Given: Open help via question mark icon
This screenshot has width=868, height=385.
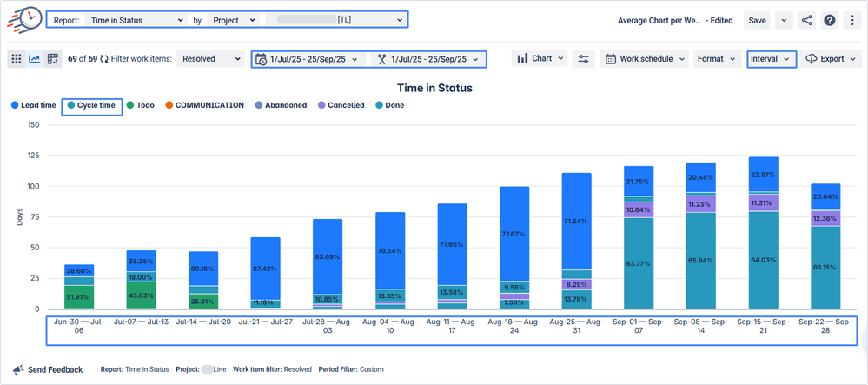Looking at the screenshot, I should (x=830, y=20).
